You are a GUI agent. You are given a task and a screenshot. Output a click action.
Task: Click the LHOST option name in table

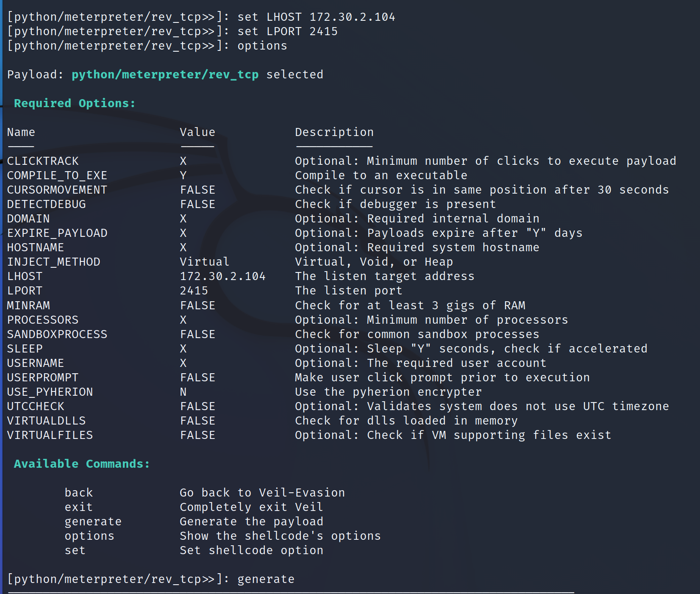point(25,276)
